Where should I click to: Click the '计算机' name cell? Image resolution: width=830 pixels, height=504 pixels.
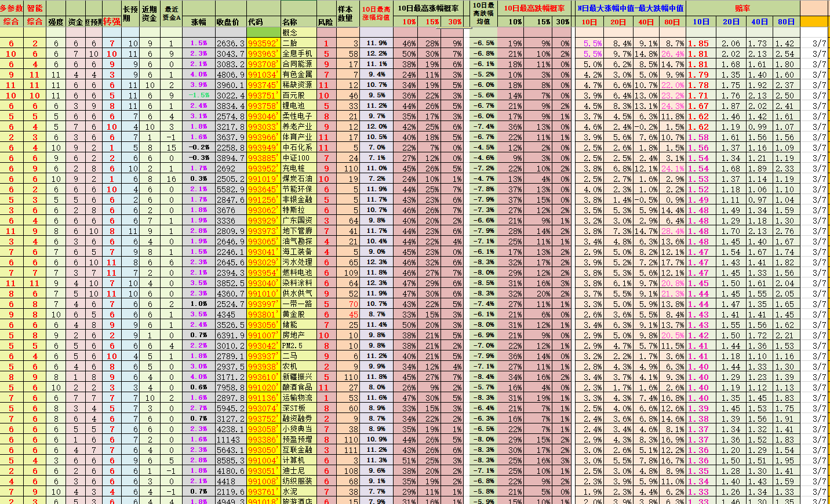coord(298,461)
